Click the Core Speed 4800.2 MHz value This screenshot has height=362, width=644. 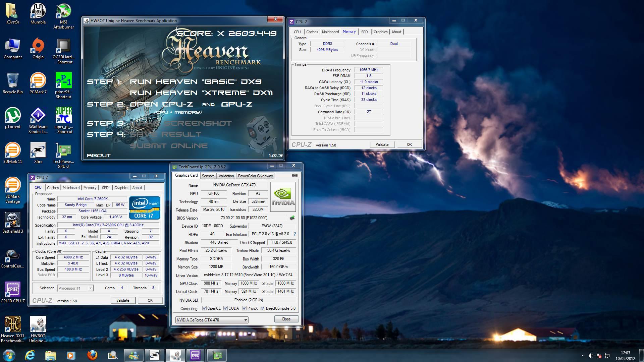click(x=73, y=257)
